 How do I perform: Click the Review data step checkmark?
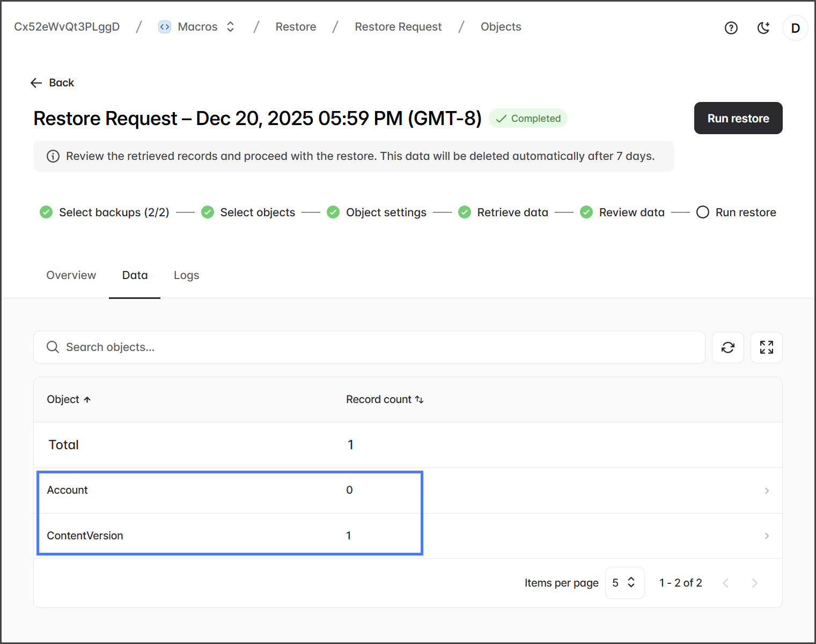coord(586,213)
